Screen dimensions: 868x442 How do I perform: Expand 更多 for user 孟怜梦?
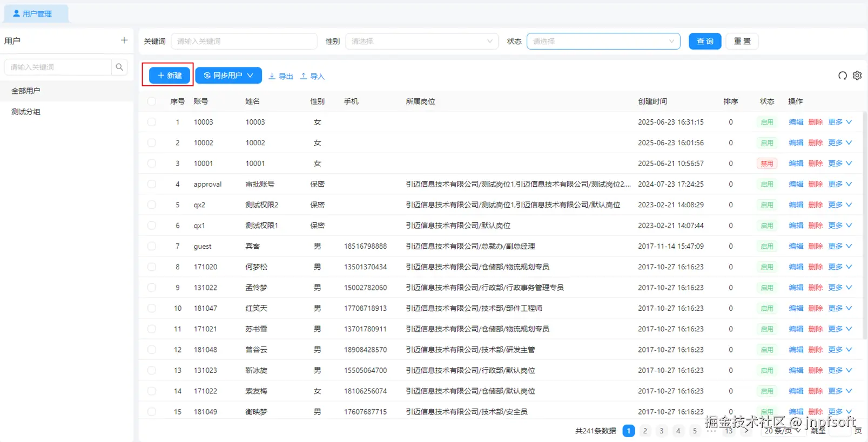(840, 288)
